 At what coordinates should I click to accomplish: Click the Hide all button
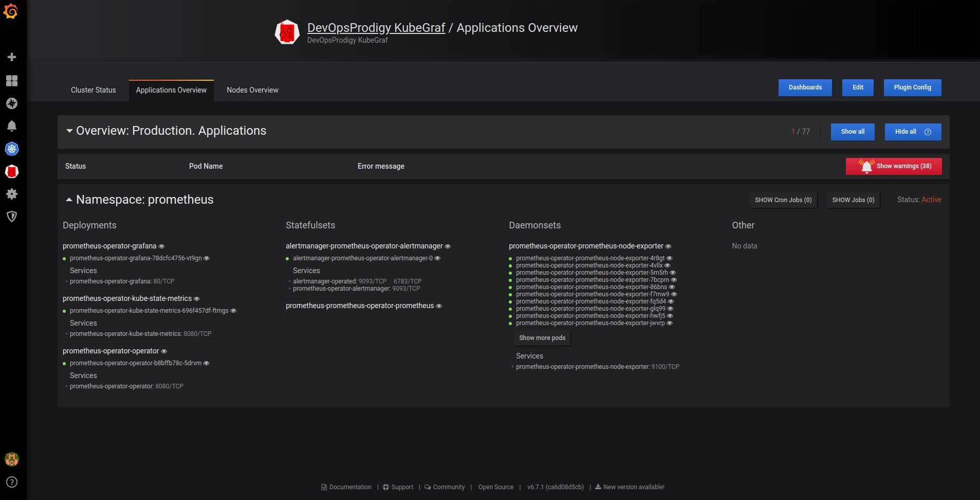pos(913,132)
